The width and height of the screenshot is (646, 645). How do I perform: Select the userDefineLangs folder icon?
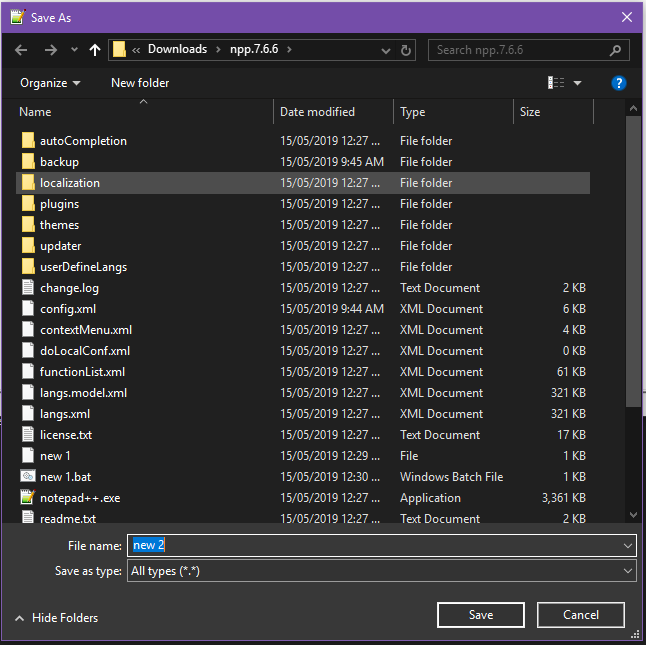[x=28, y=266]
